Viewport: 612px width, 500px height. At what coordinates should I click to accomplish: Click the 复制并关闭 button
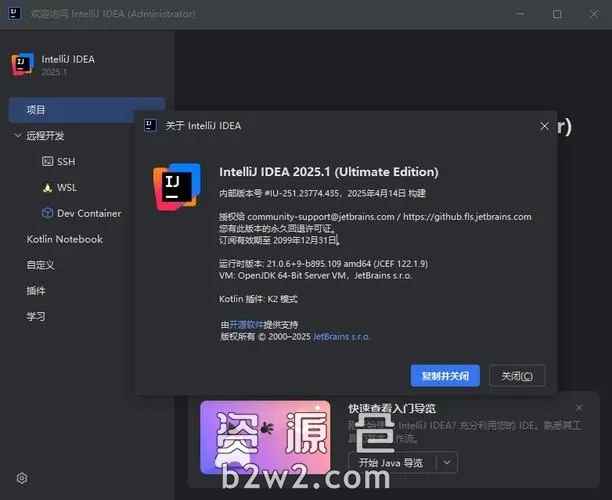click(x=445, y=375)
